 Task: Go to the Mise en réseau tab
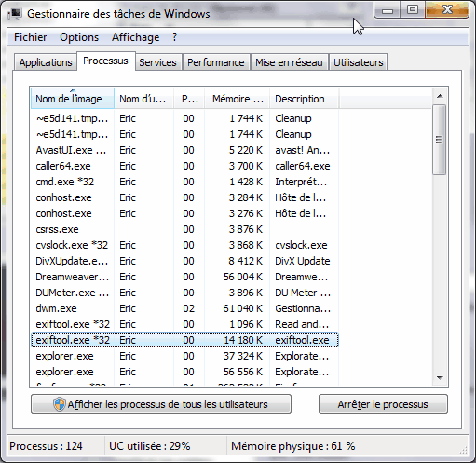289,62
